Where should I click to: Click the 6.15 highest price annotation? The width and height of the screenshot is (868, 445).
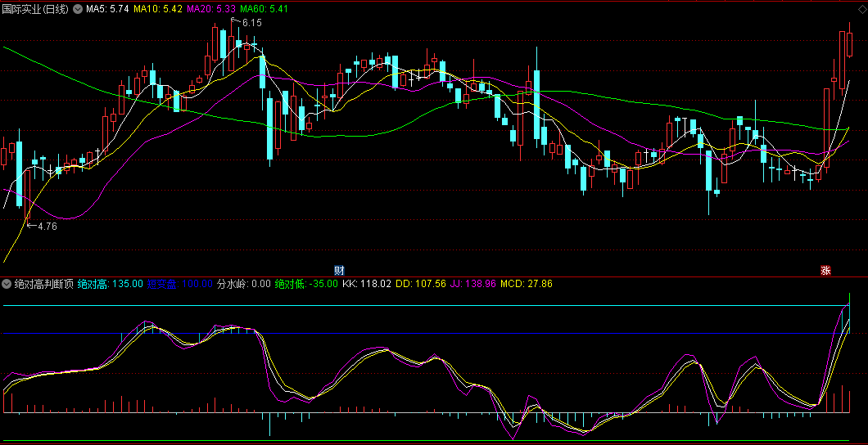click(251, 23)
